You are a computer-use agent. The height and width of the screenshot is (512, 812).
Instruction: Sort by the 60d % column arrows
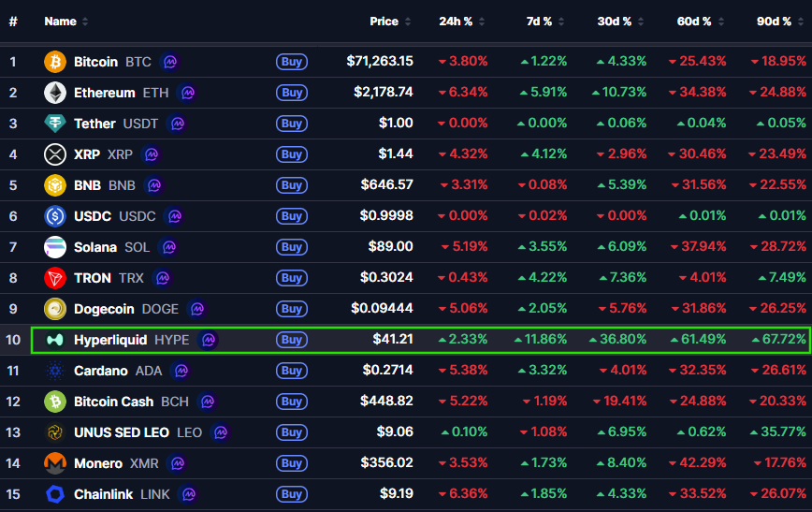point(721,22)
